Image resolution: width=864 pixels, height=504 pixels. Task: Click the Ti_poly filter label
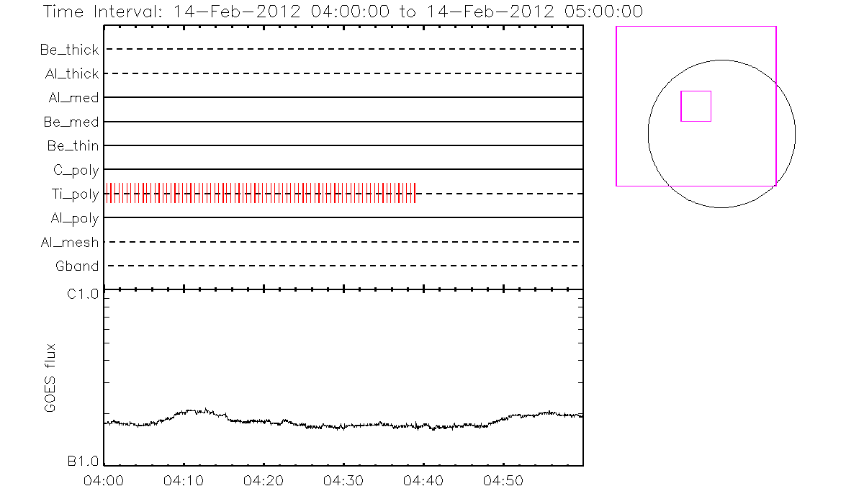tap(75, 194)
